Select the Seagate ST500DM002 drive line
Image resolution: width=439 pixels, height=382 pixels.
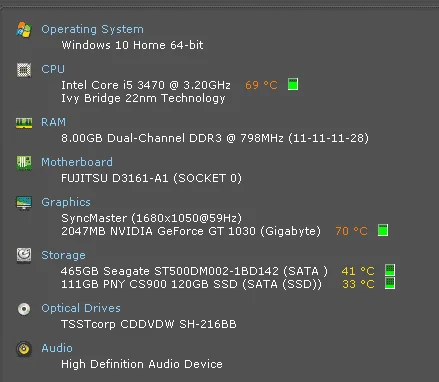[x=194, y=271]
